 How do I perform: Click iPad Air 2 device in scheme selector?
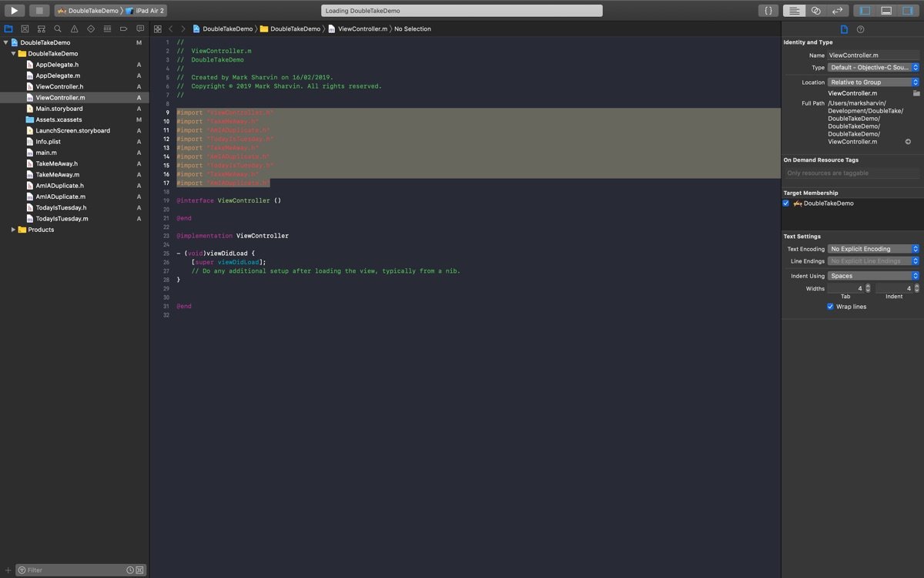tap(146, 11)
